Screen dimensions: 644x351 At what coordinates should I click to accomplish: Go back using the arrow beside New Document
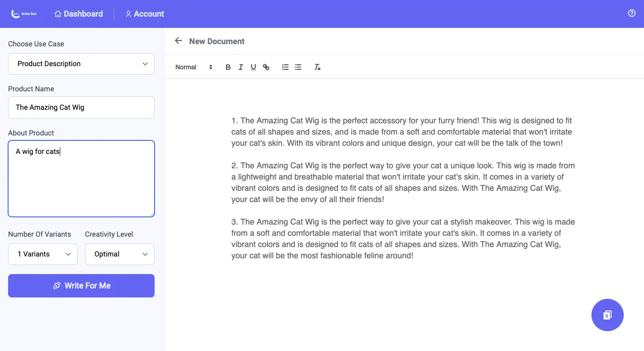tap(178, 40)
